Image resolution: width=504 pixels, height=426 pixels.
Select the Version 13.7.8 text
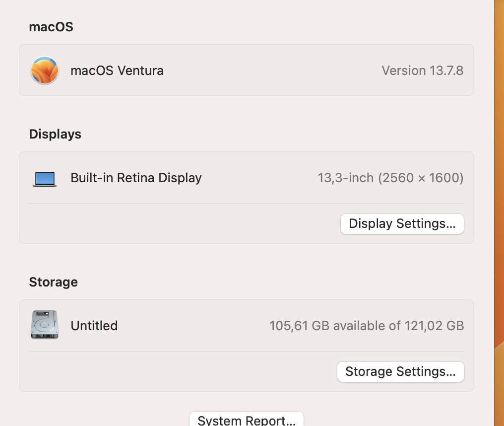(x=422, y=71)
